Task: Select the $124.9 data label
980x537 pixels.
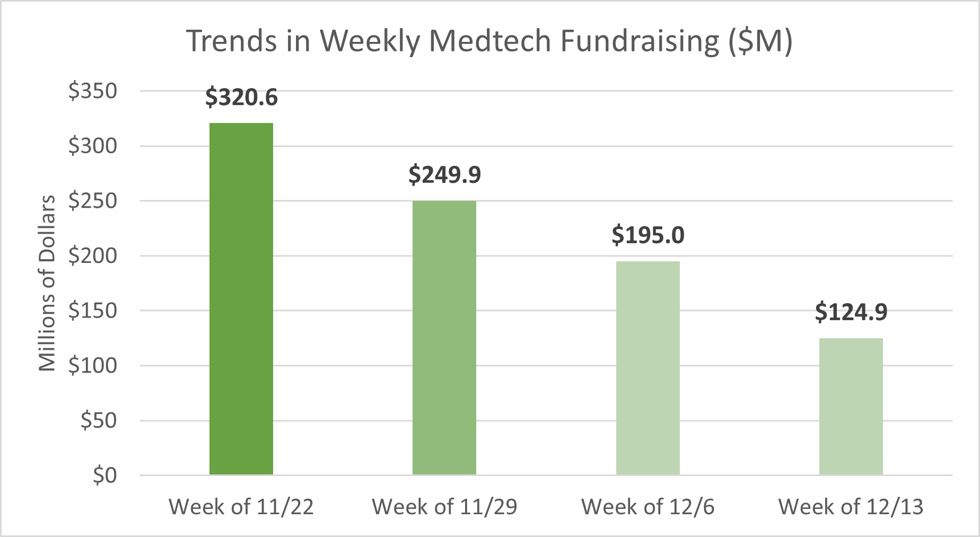Action: coord(851,312)
